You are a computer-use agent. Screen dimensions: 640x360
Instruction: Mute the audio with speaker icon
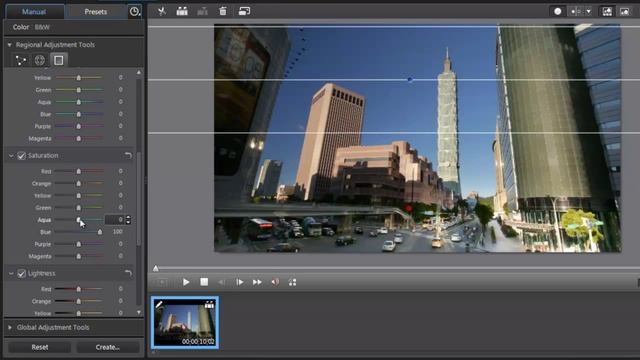(x=276, y=282)
